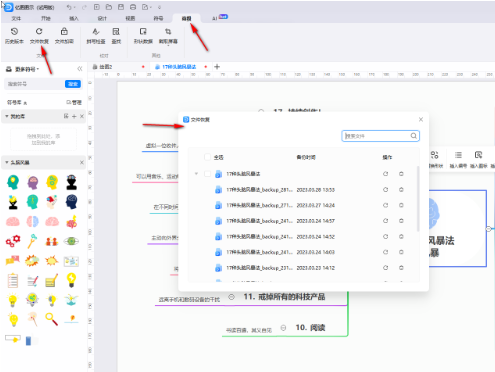This screenshot has width=495, height=372.
Task: Run the Spell Check (拼写检查) tool
Action: pos(96,36)
